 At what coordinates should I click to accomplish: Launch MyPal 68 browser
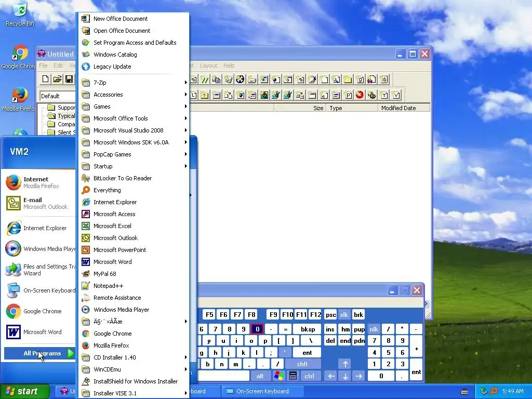coord(134,274)
